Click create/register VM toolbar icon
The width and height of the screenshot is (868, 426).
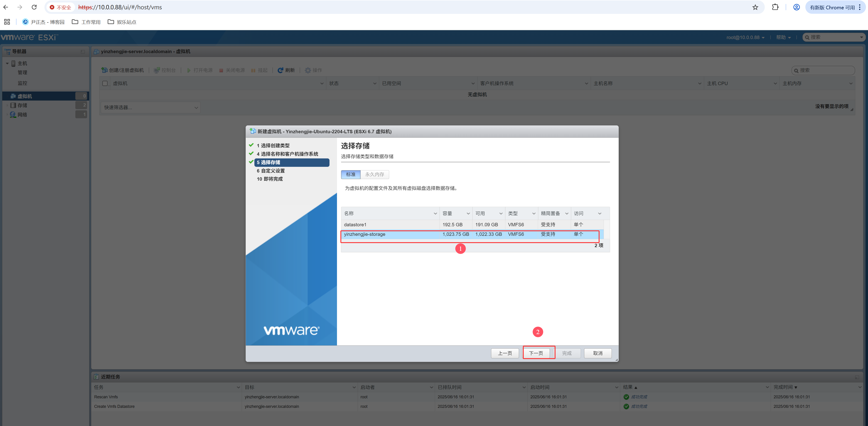pyautogui.click(x=104, y=70)
